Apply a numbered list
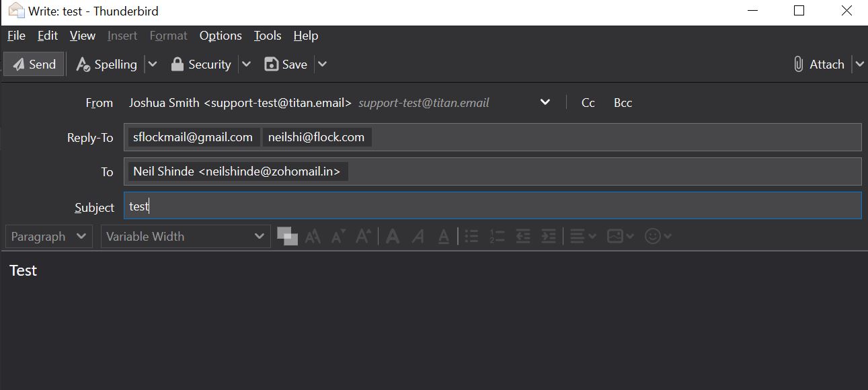This screenshot has height=390, width=868. [x=498, y=237]
